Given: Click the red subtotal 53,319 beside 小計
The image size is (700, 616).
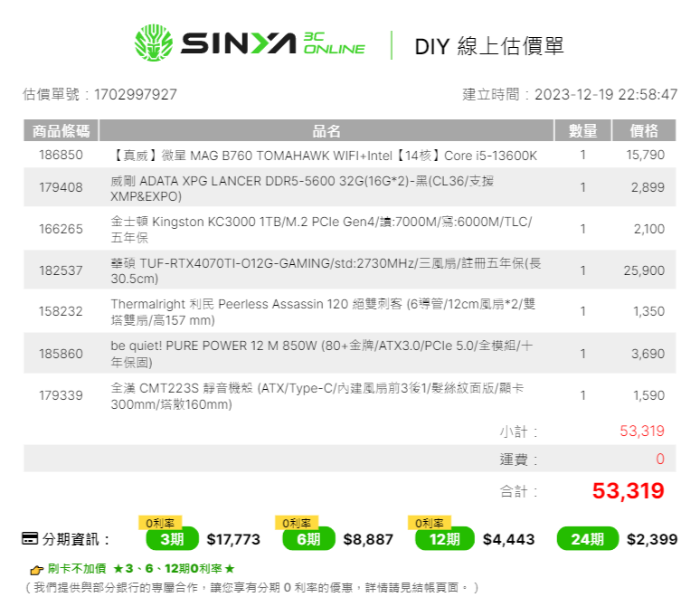Looking at the screenshot, I should click(x=642, y=431).
